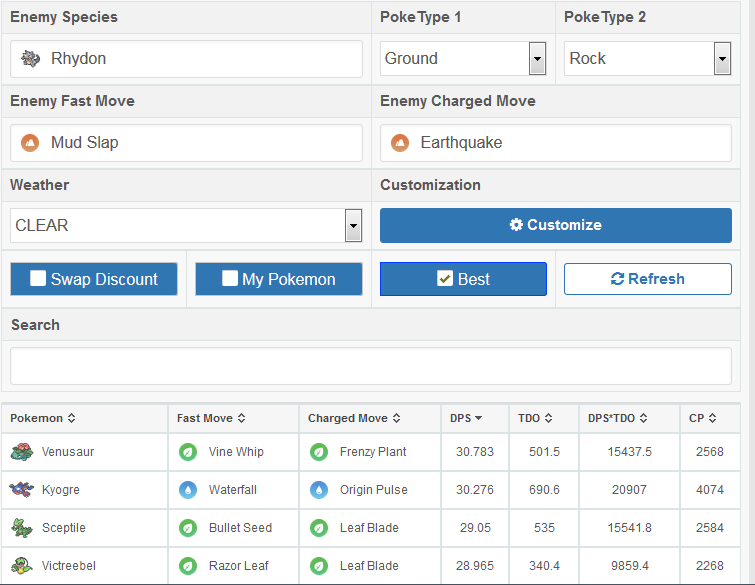
Task: Toggle the Swap Discount checkbox
Action: coord(39,279)
